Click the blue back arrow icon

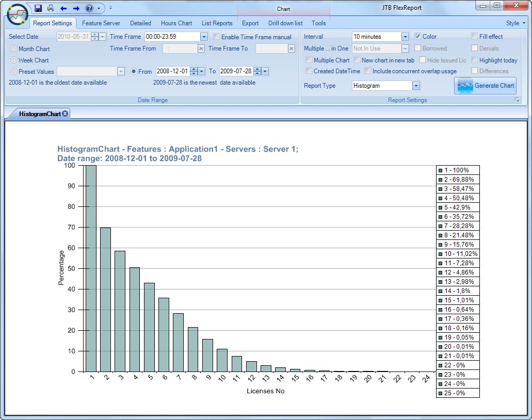tap(63, 8)
